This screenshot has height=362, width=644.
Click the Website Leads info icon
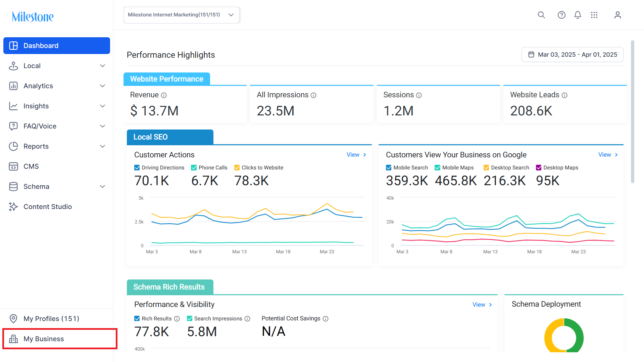tap(564, 95)
